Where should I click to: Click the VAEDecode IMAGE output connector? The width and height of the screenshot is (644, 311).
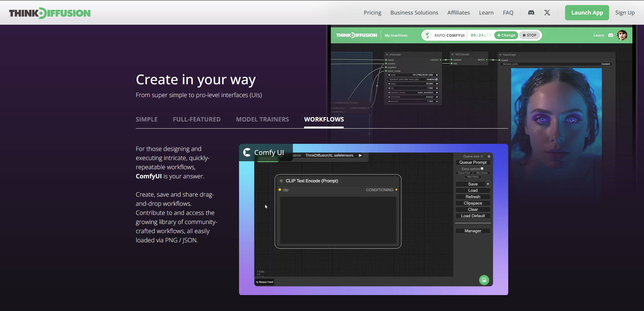[x=487, y=60]
